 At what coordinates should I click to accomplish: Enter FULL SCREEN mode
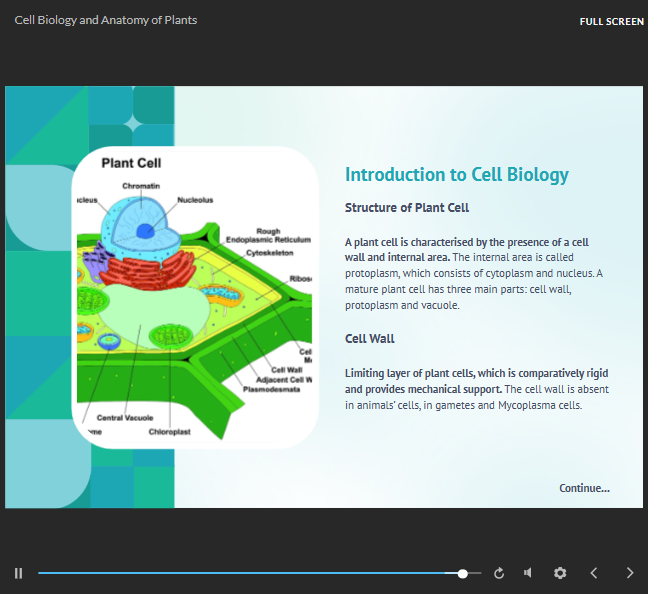pos(611,21)
